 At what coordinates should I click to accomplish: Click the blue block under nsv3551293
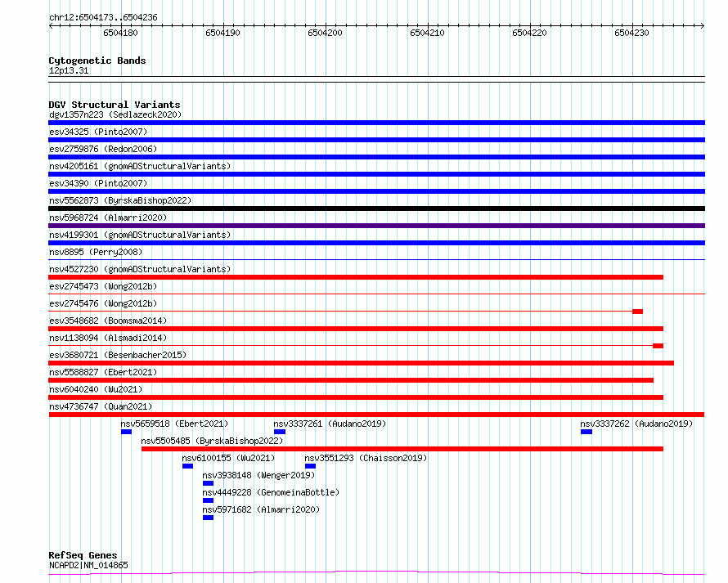(310, 466)
